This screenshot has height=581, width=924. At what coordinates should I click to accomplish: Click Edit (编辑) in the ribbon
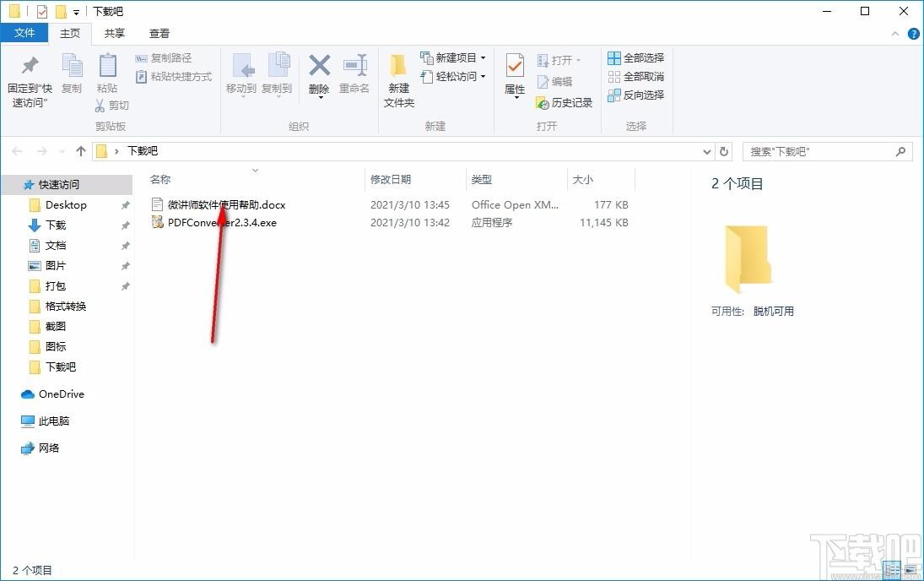(554, 81)
